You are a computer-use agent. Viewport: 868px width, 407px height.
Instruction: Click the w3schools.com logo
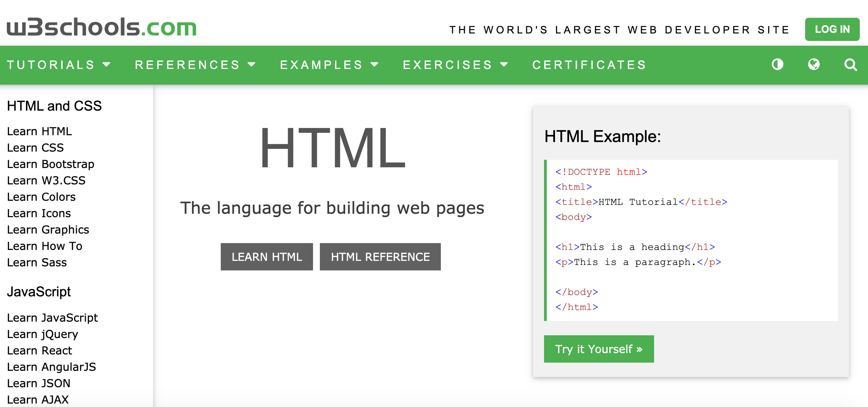click(x=101, y=27)
